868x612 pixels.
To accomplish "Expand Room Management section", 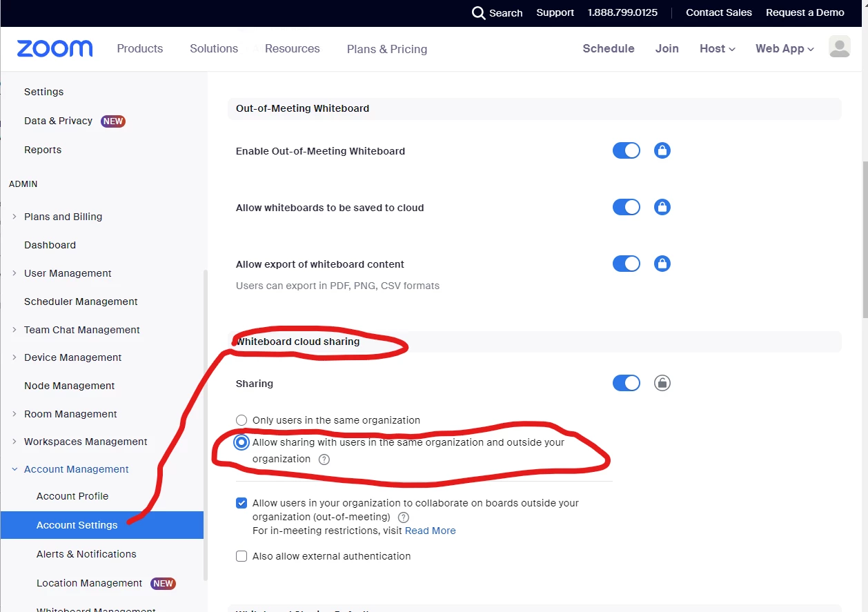I will [x=14, y=414].
